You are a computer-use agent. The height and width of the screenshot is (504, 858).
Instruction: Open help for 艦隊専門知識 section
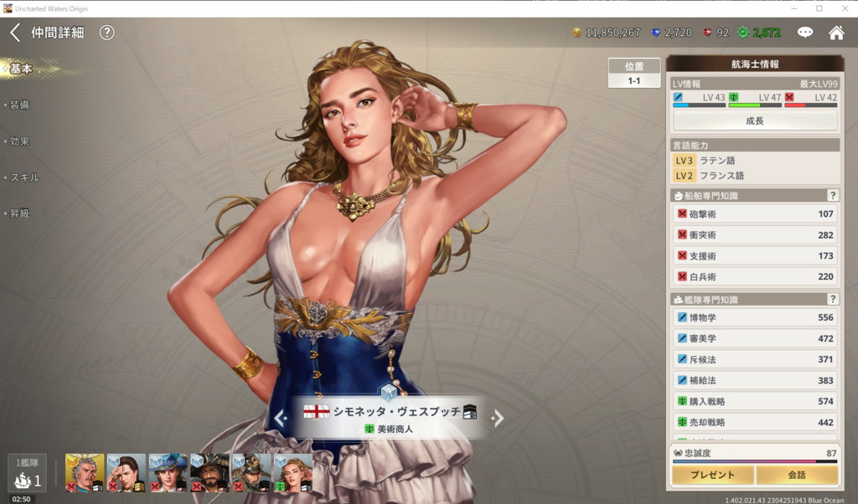(833, 299)
